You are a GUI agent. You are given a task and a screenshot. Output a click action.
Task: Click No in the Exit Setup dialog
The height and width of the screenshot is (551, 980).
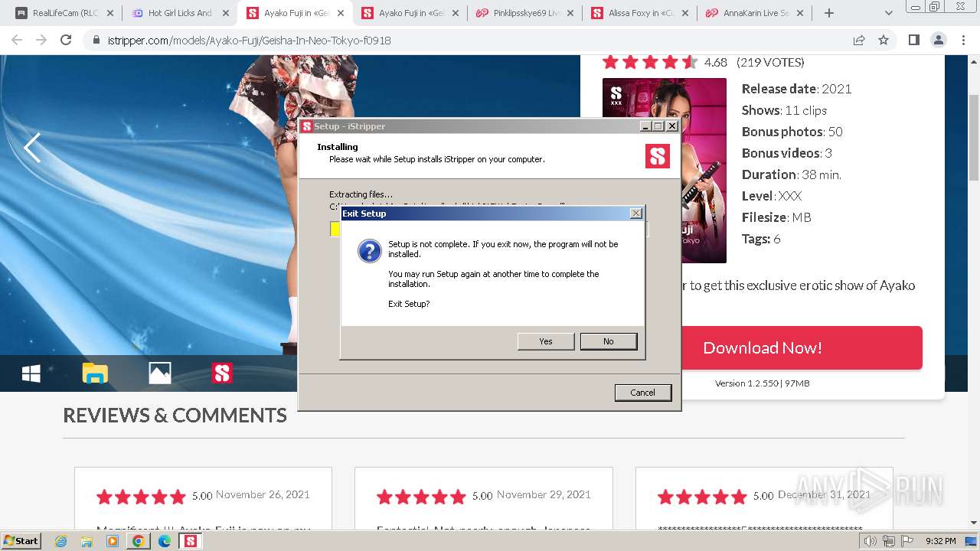click(x=609, y=341)
